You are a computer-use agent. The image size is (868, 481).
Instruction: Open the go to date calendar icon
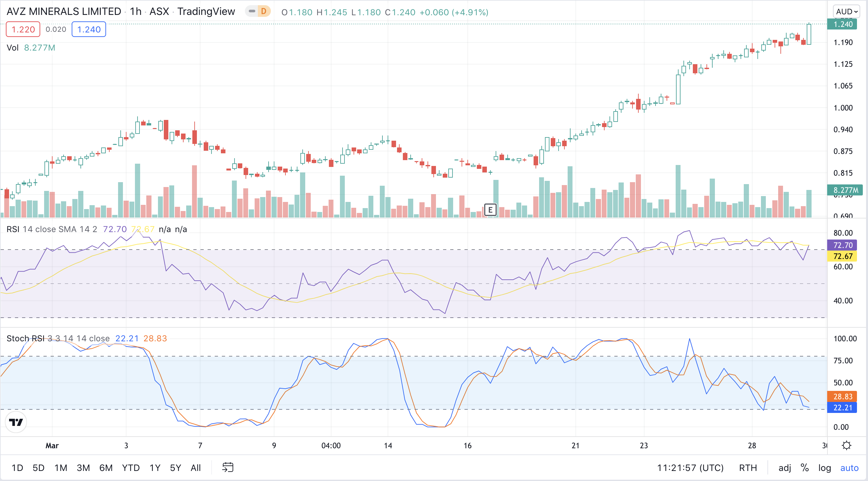pos(228,467)
